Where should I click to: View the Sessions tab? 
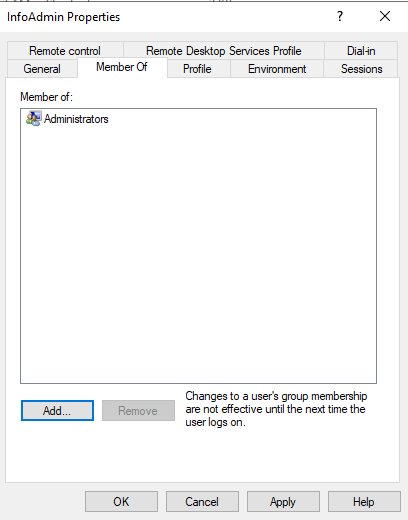point(362,69)
